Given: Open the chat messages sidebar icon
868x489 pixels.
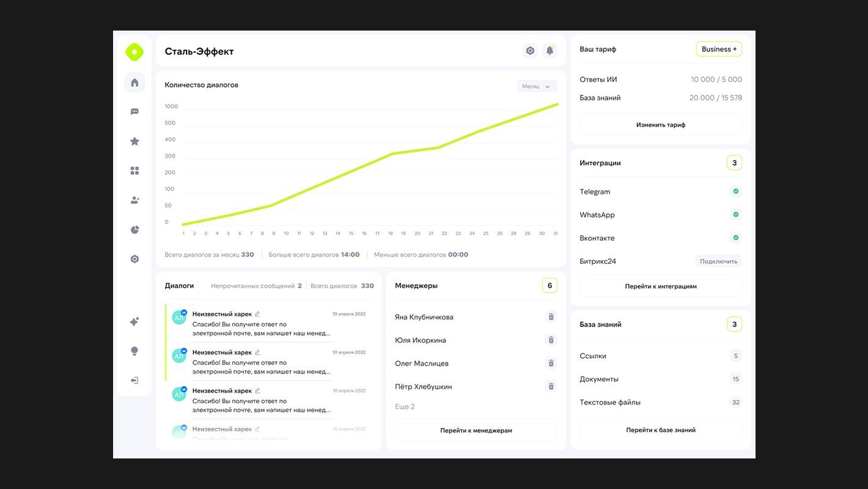Looking at the screenshot, I should (x=134, y=112).
